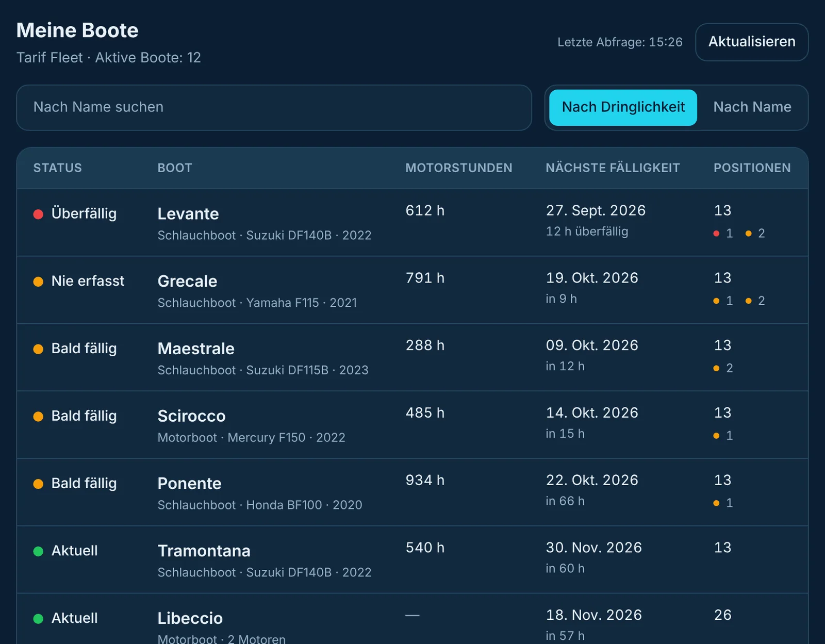Click Tramontana's green Aktuell dot

pos(38,551)
